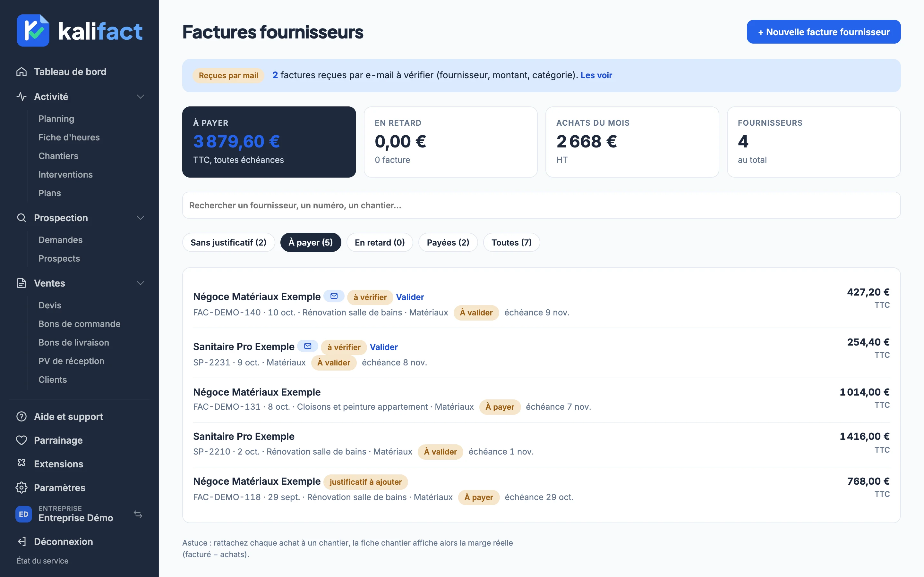Show Toutes (7) invoices
Viewport: 924px width, 577px height.
pyautogui.click(x=511, y=242)
